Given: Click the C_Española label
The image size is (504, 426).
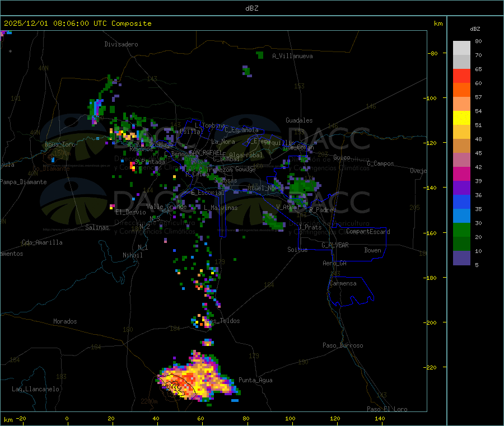Looking at the screenshot, I should coord(242,130).
